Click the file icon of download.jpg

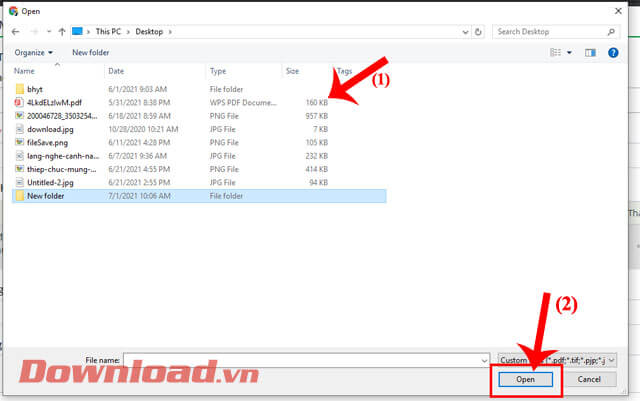click(19, 129)
